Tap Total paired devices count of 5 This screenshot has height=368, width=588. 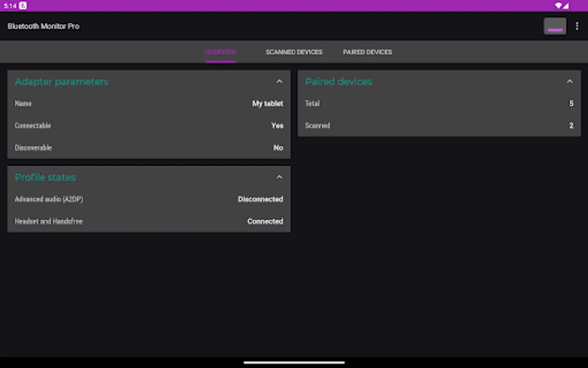pos(439,103)
